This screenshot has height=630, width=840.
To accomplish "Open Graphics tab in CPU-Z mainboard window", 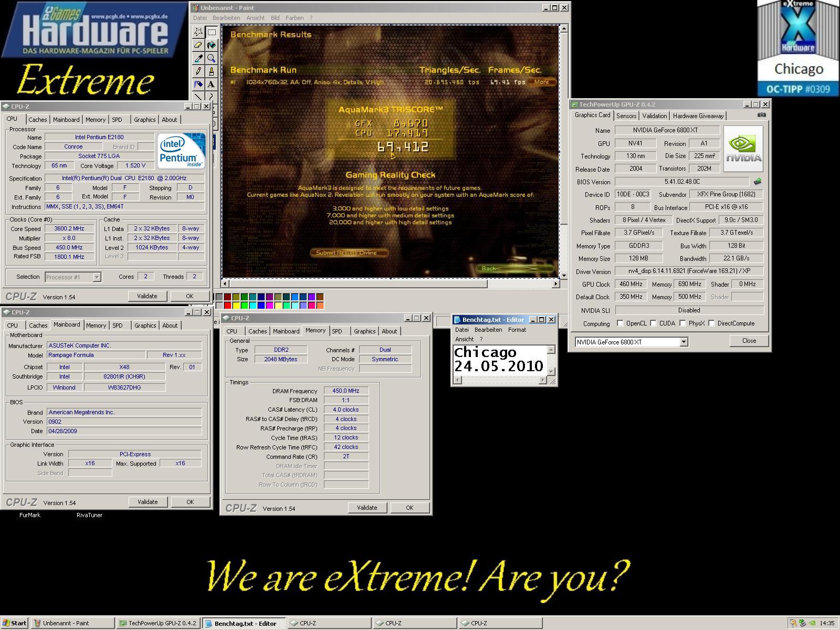I will click(x=145, y=325).
